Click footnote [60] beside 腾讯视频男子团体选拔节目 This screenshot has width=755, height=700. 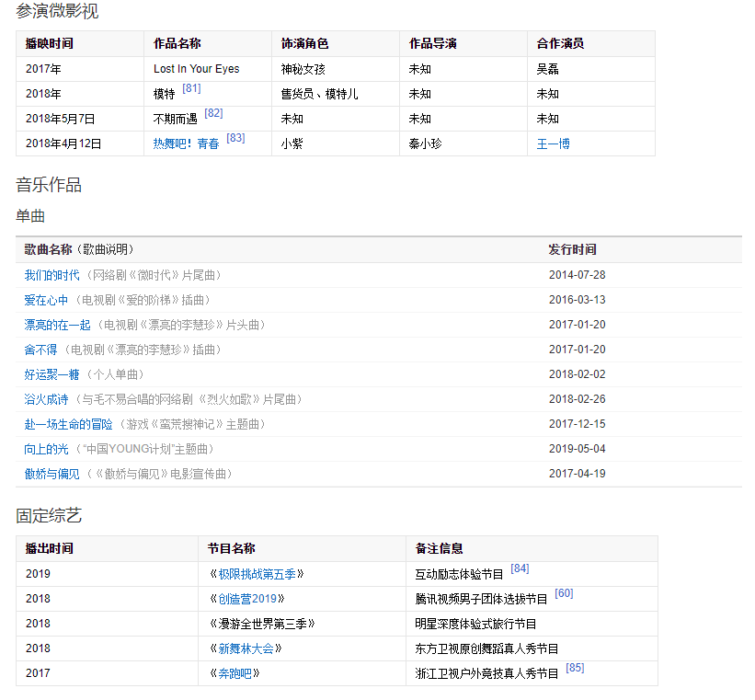point(564,593)
